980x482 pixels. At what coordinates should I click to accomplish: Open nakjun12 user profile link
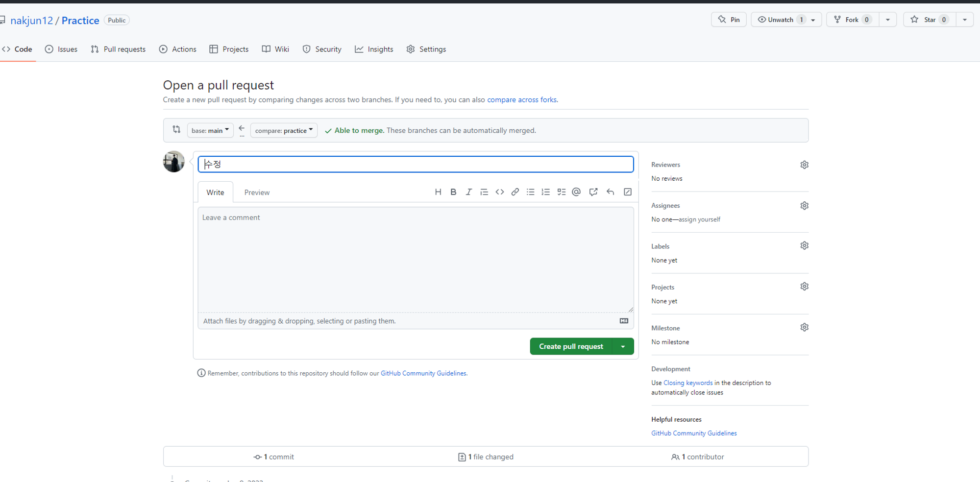pyautogui.click(x=31, y=20)
